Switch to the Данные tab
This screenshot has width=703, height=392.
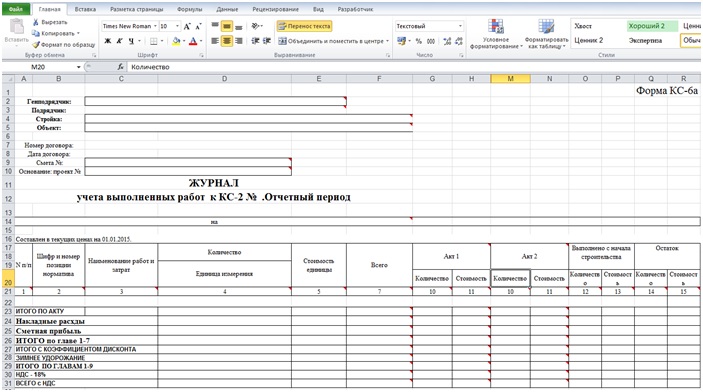[227, 9]
